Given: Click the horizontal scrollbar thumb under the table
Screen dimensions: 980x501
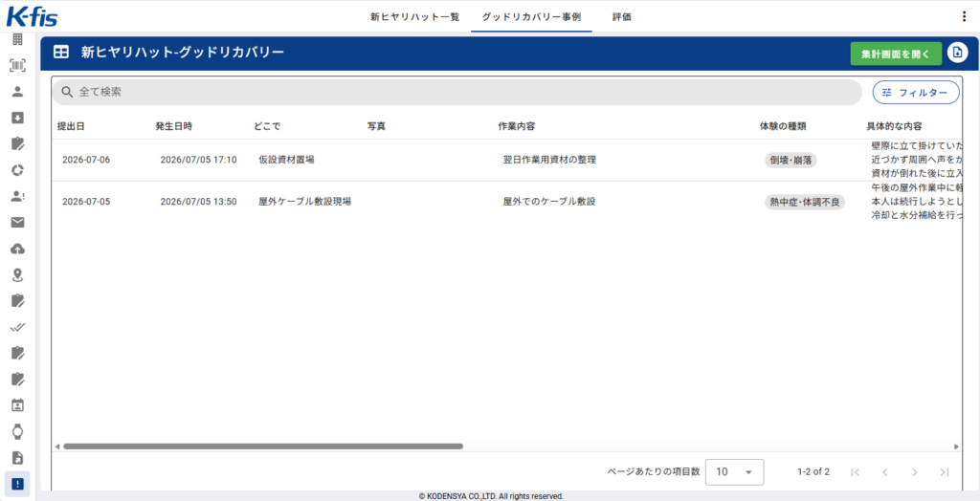Looking at the screenshot, I should pos(262,447).
